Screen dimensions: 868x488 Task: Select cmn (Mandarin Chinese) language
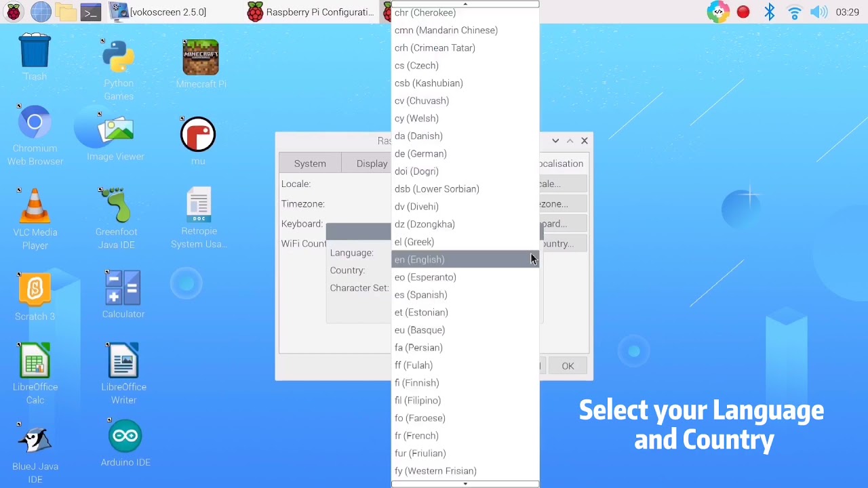point(465,30)
